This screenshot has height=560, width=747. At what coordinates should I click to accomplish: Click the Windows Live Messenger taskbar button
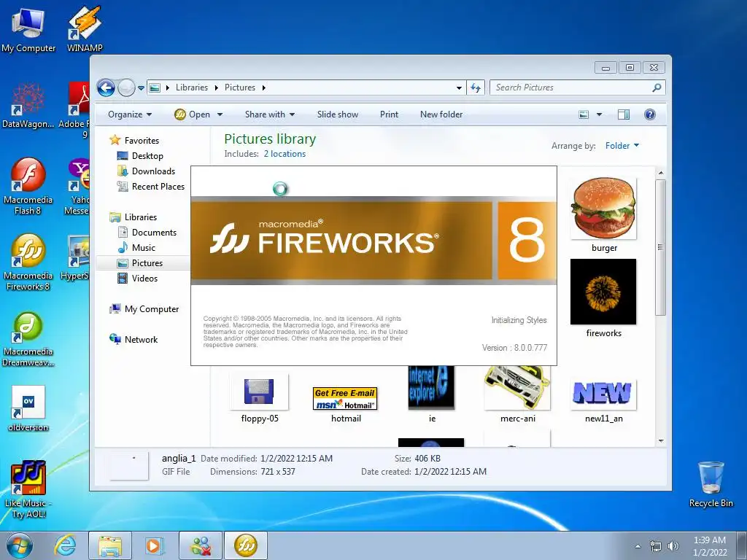[x=201, y=545]
